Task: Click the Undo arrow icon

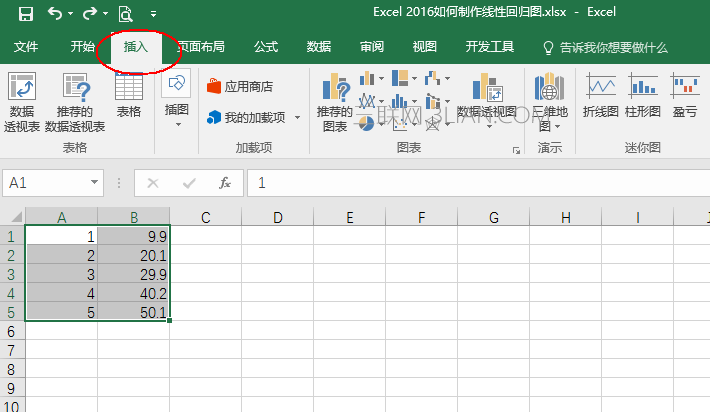Action: coord(55,14)
